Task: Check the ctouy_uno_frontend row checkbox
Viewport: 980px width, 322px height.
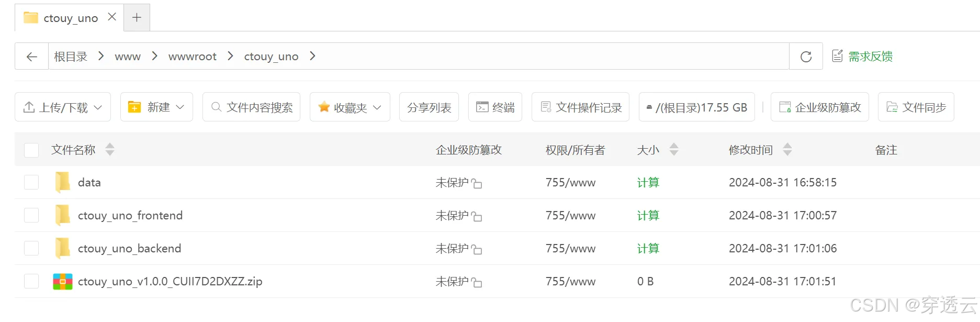Action: point(31,215)
